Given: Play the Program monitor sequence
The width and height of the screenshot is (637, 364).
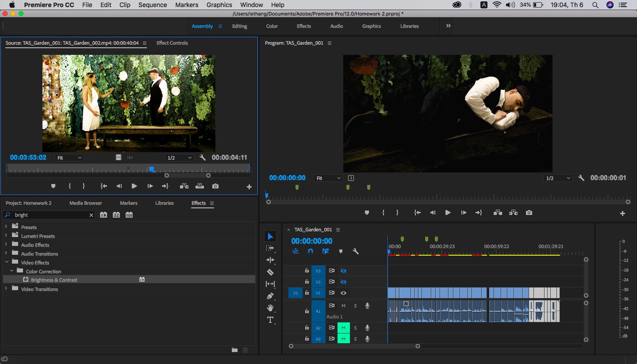Looking at the screenshot, I should click(x=448, y=213).
